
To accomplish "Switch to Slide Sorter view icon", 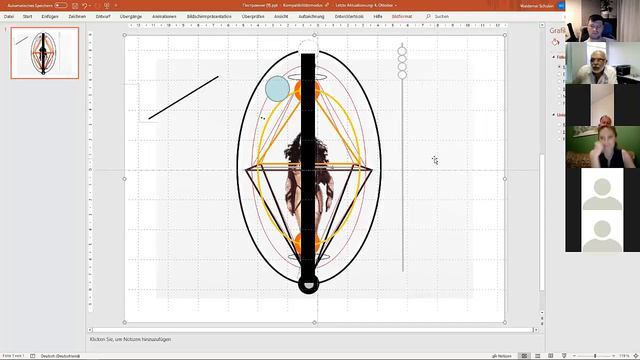I will pyautogui.click(x=538, y=356).
